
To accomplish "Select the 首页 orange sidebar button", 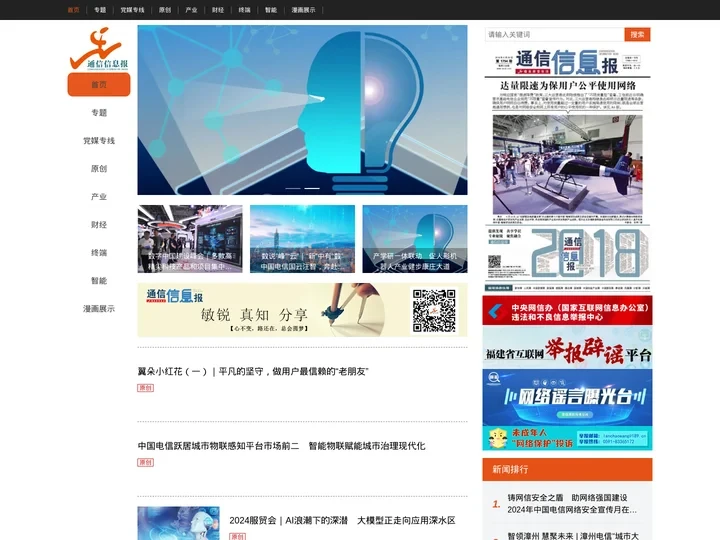I will click(99, 84).
